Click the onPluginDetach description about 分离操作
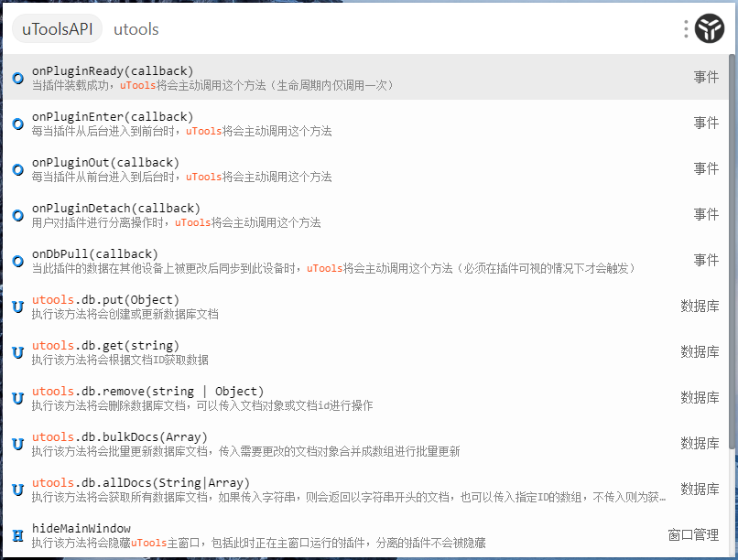Image resolution: width=738 pixels, height=560 pixels. 176,222
